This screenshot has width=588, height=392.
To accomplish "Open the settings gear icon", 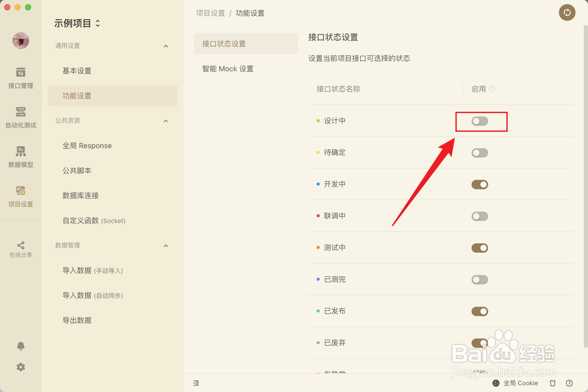I will pos(21,367).
